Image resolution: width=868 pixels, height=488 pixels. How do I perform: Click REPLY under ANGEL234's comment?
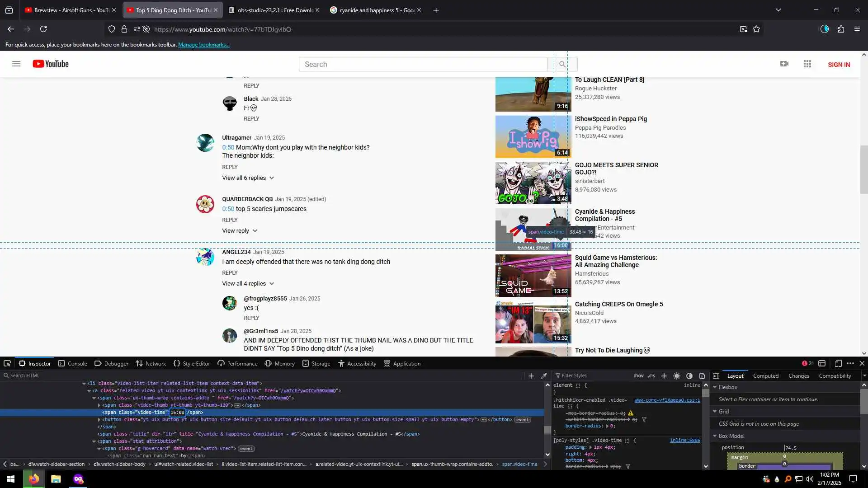(230, 273)
